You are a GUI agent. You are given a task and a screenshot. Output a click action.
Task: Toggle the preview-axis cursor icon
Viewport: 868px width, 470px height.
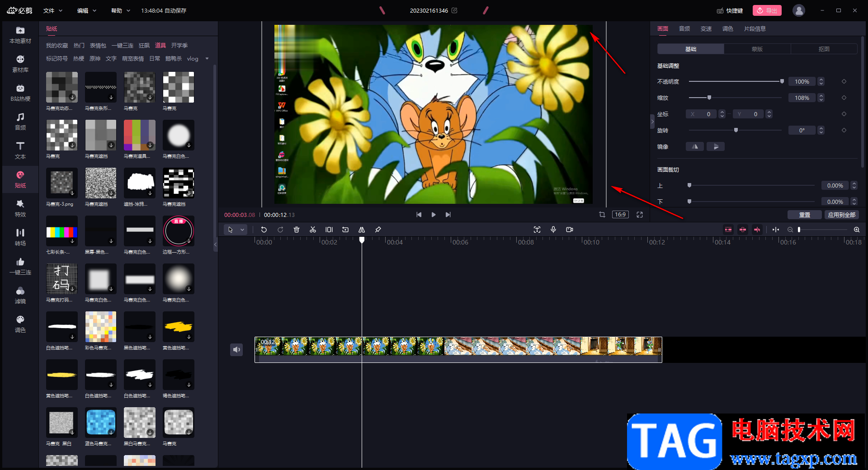click(x=757, y=230)
